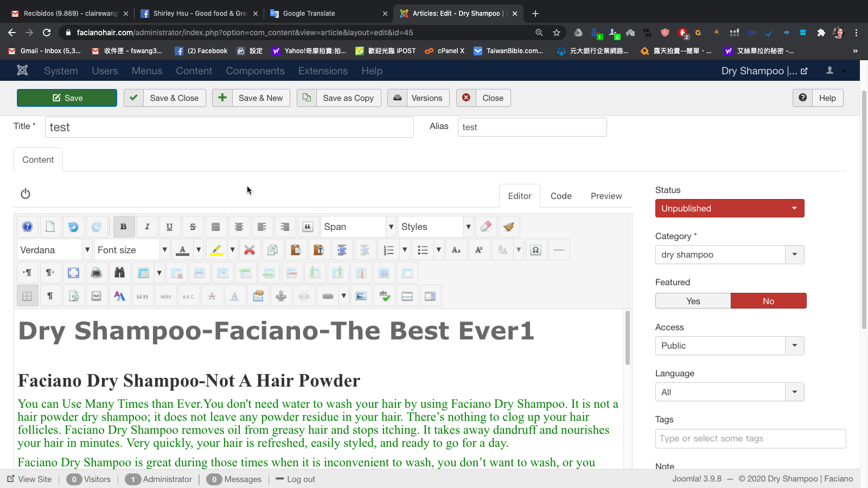
Task: Open find and replace binoculars icon
Action: (119, 273)
